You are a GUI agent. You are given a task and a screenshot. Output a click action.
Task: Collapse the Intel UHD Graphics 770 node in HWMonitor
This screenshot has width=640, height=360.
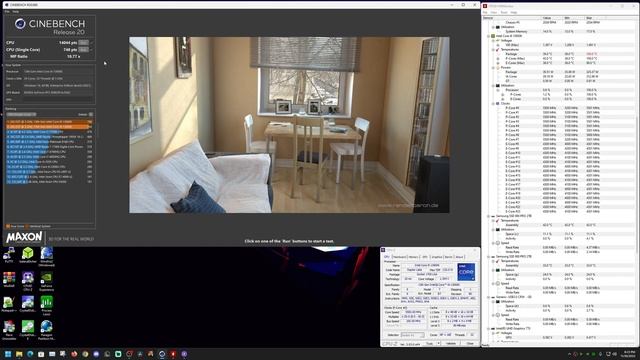click(x=489, y=329)
